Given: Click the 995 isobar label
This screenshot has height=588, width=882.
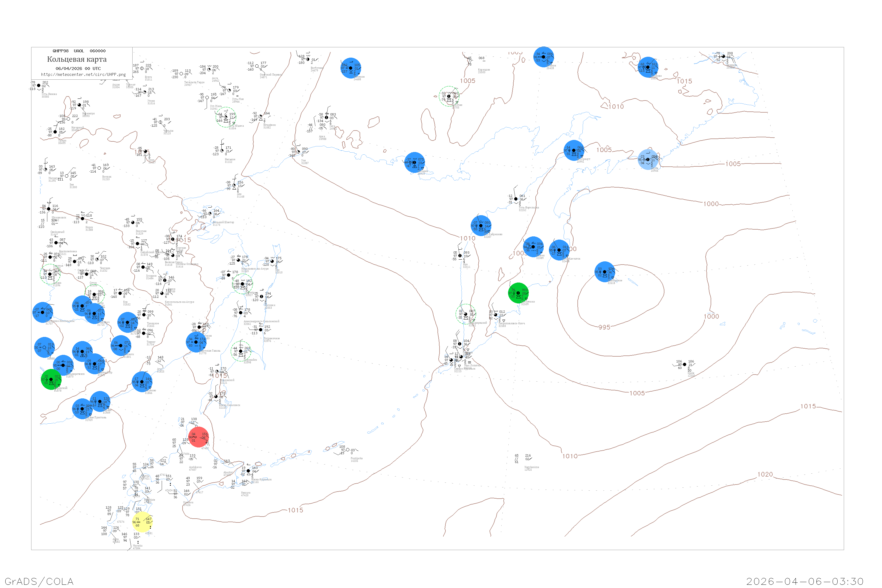Looking at the screenshot, I should [604, 328].
